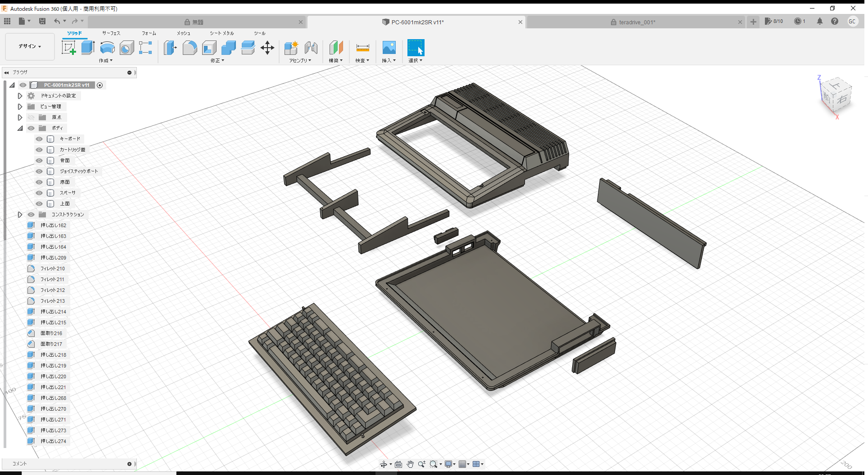Open the デザイン workspace selector
This screenshot has width=868, height=475.
pos(29,46)
